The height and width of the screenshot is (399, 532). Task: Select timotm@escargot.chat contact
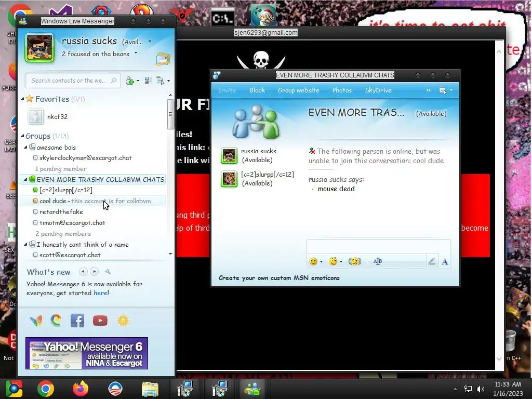72,222
